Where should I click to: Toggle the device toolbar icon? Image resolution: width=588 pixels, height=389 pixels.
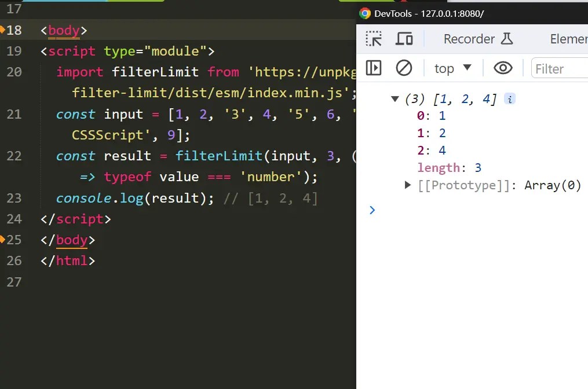[x=404, y=39]
